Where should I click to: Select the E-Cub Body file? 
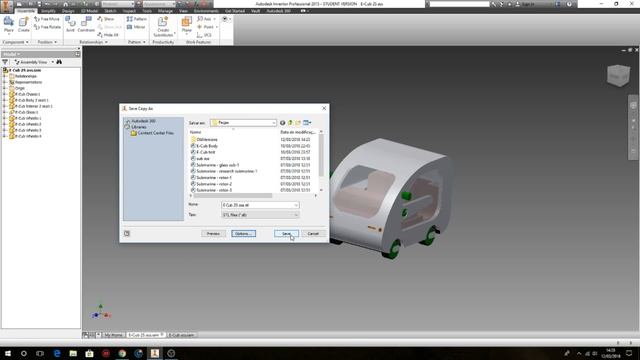207,146
